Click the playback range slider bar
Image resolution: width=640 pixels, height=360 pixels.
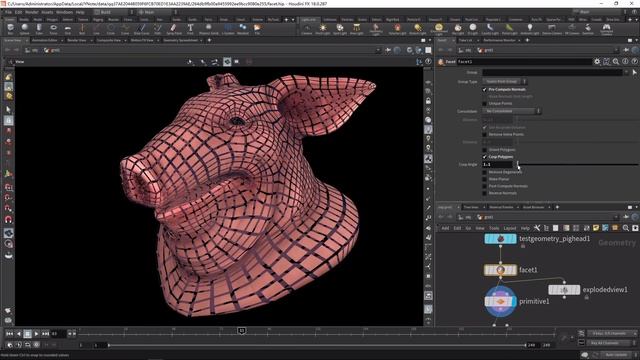317,345
